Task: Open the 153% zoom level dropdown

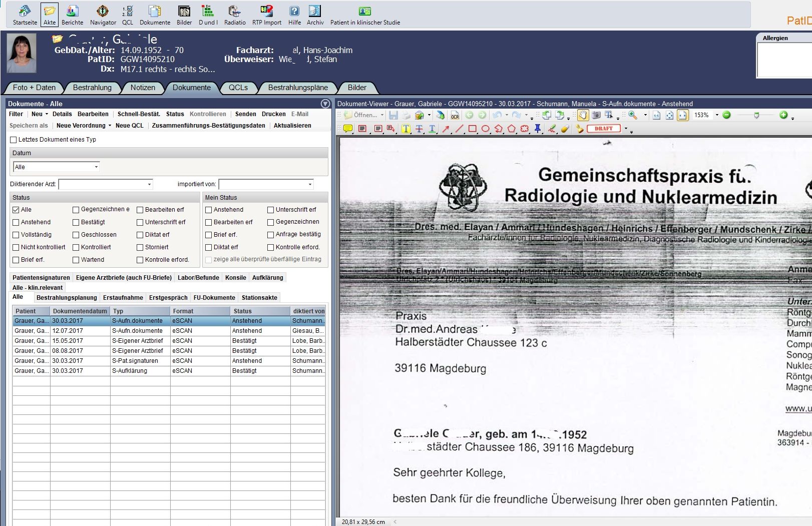Action: (717, 115)
